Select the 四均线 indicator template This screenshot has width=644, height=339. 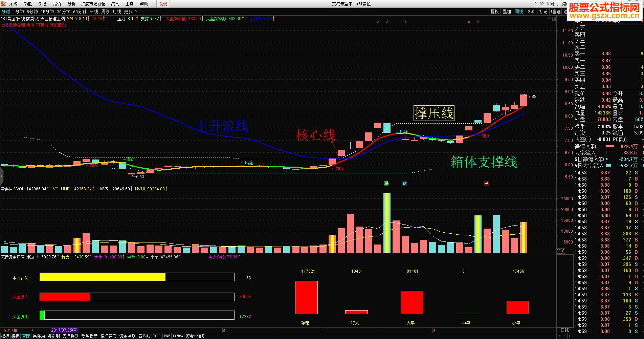[x=145, y=336]
